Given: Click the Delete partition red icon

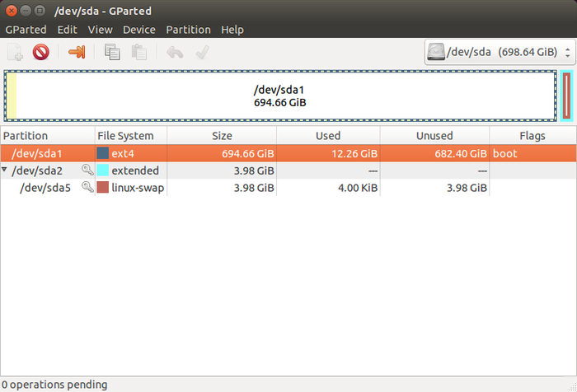Looking at the screenshot, I should click(40, 53).
